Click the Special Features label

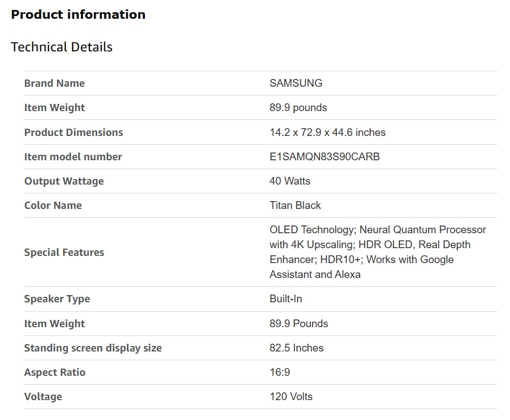tap(64, 253)
